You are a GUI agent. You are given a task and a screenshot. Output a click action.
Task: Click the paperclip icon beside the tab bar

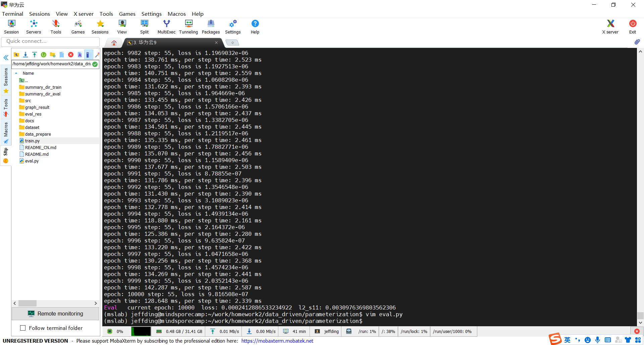click(x=637, y=42)
